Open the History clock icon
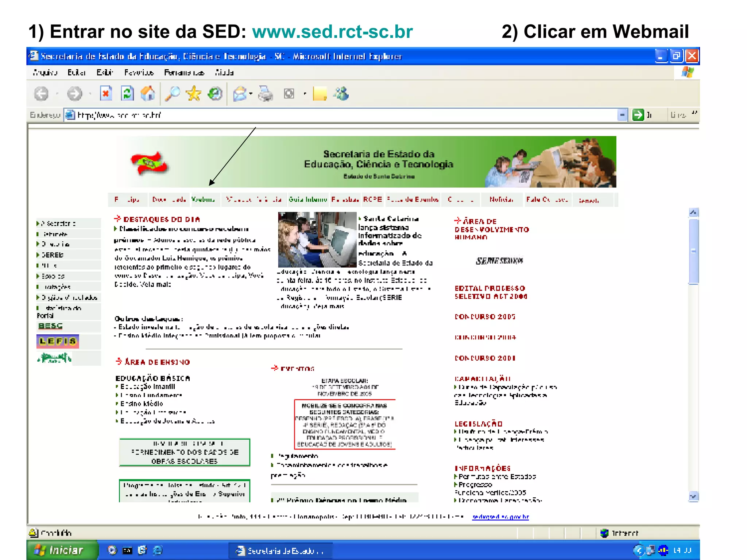 pyautogui.click(x=215, y=94)
